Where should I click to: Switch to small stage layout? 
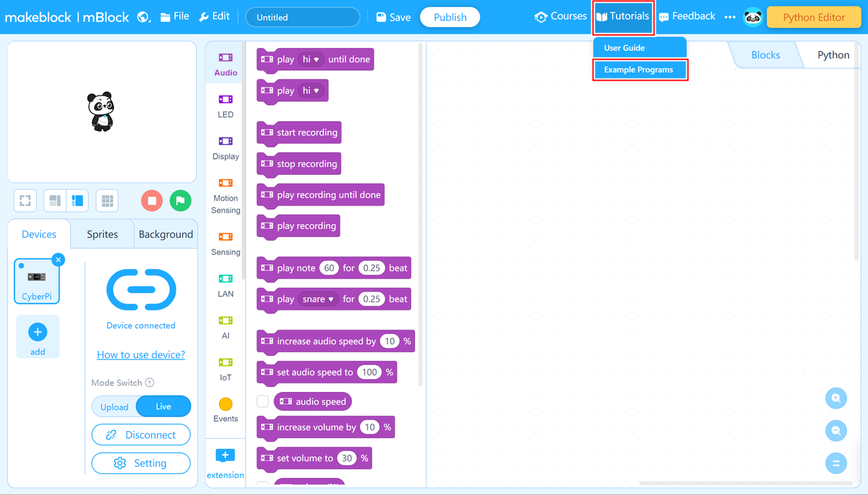[x=55, y=201]
